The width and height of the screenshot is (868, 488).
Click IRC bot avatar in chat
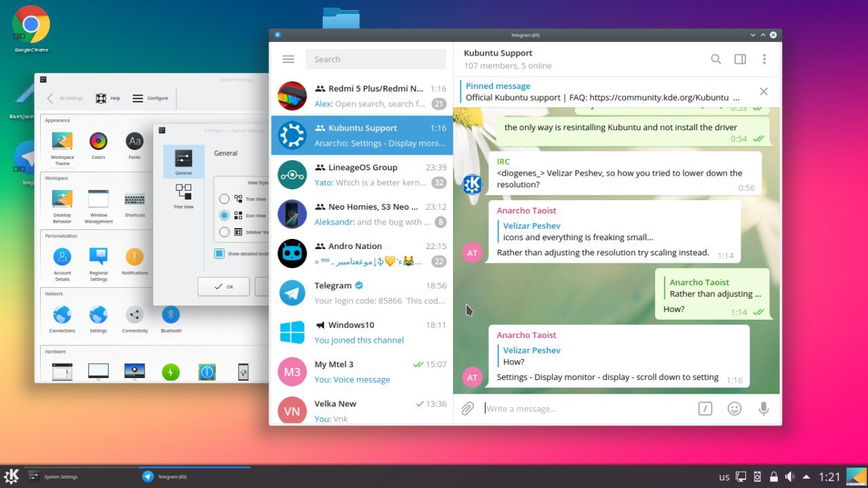tap(473, 184)
